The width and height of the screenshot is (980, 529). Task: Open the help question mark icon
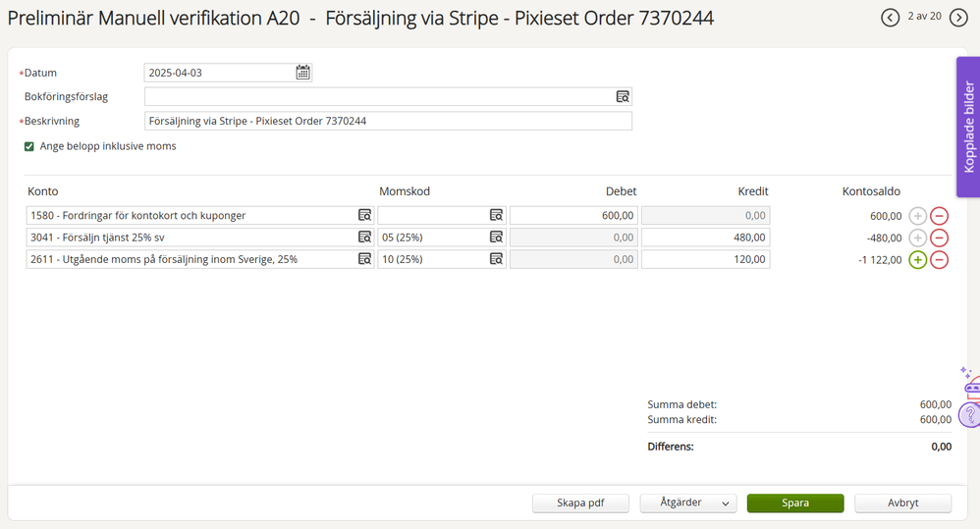[x=970, y=415]
